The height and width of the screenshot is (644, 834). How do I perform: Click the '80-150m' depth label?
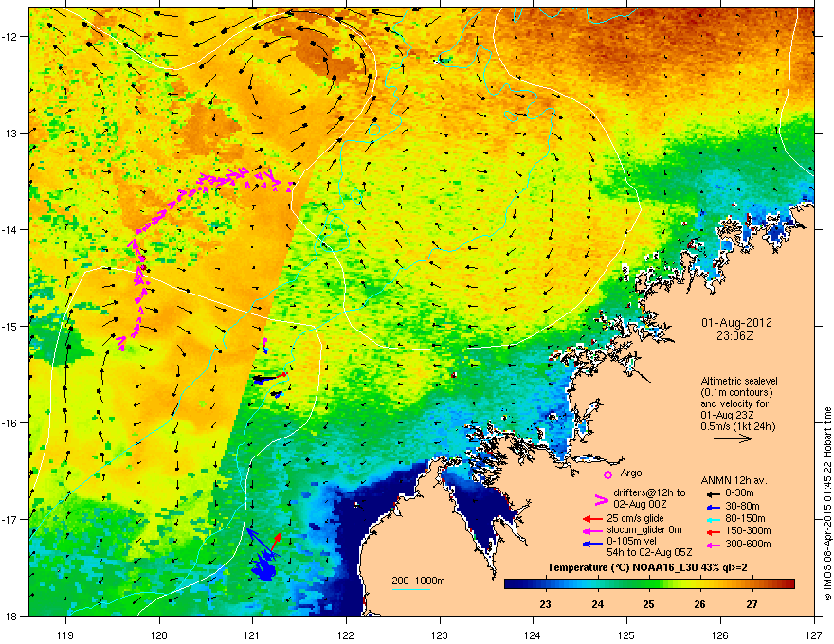point(745,519)
